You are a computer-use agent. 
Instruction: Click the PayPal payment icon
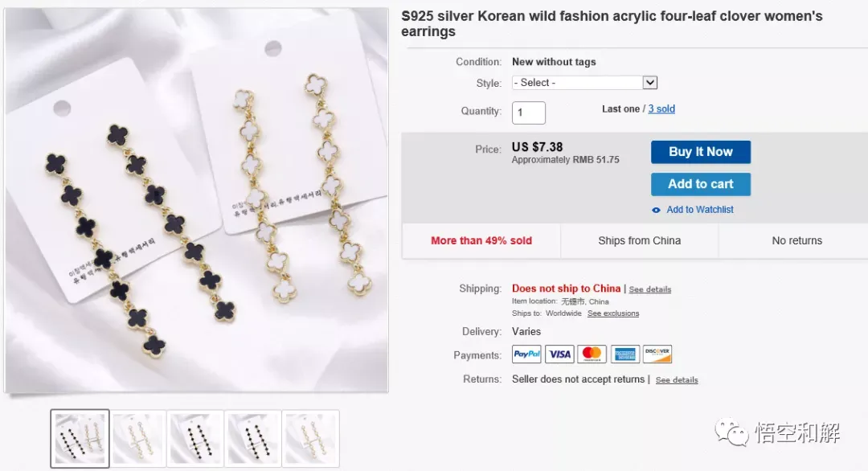[526, 354]
